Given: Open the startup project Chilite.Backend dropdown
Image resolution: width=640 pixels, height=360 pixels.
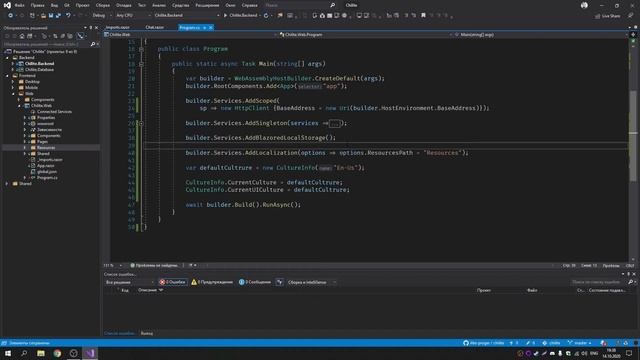Looking at the screenshot, I should pos(187,16).
